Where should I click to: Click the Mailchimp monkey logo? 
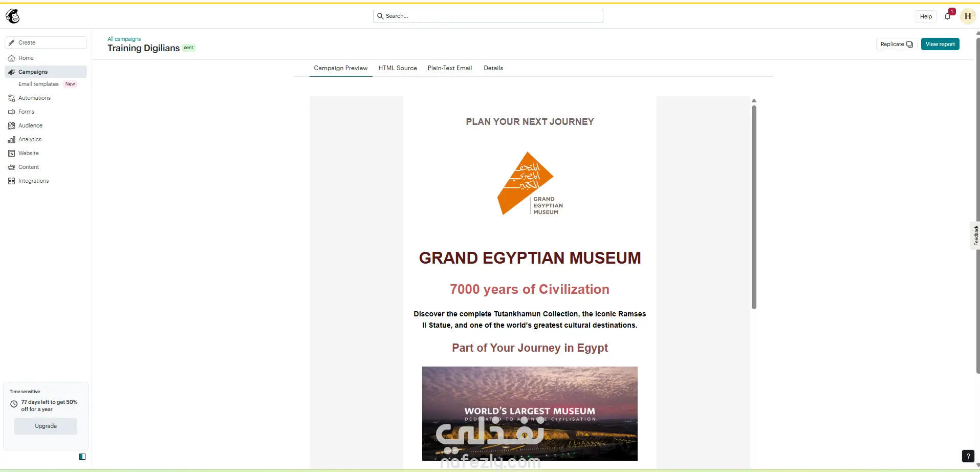[13, 16]
